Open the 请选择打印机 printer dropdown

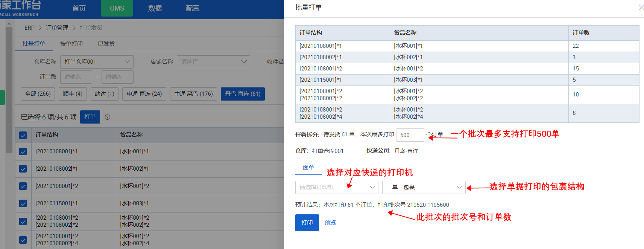[x=337, y=187]
